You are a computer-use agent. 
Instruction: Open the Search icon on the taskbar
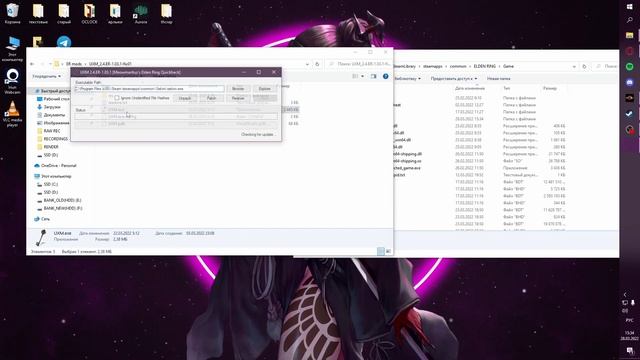[x=629, y=20]
